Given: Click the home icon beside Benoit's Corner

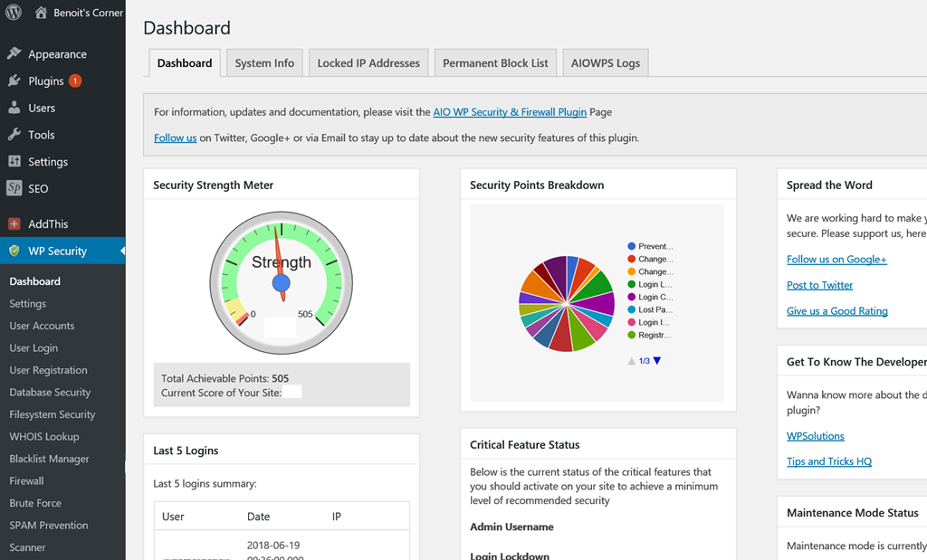Looking at the screenshot, I should pyautogui.click(x=42, y=13).
